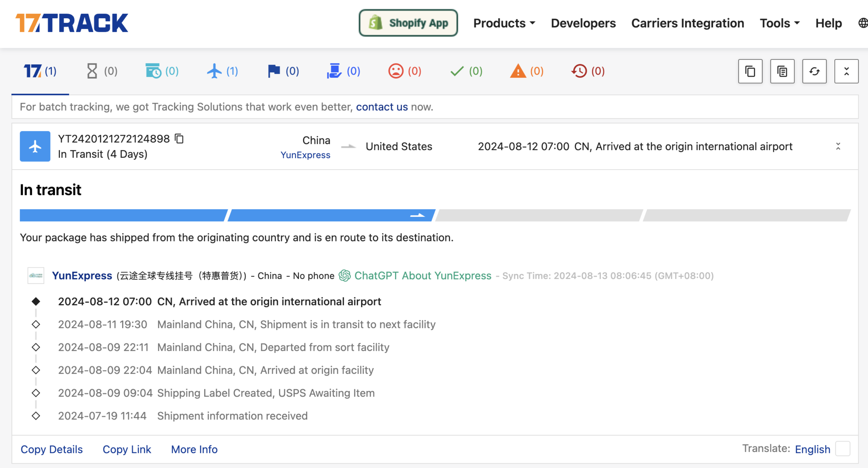Select the checkmark Delivered (0) tab
The height and width of the screenshot is (468, 868).
click(466, 71)
